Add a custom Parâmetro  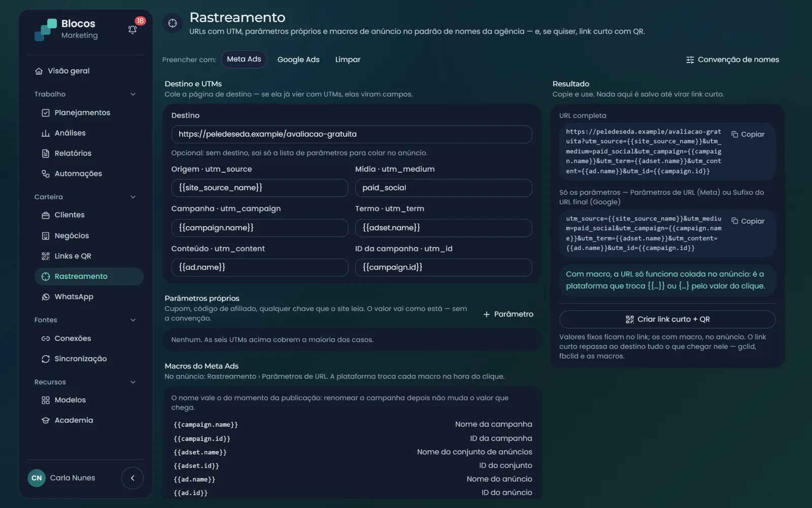click(508, 314)
